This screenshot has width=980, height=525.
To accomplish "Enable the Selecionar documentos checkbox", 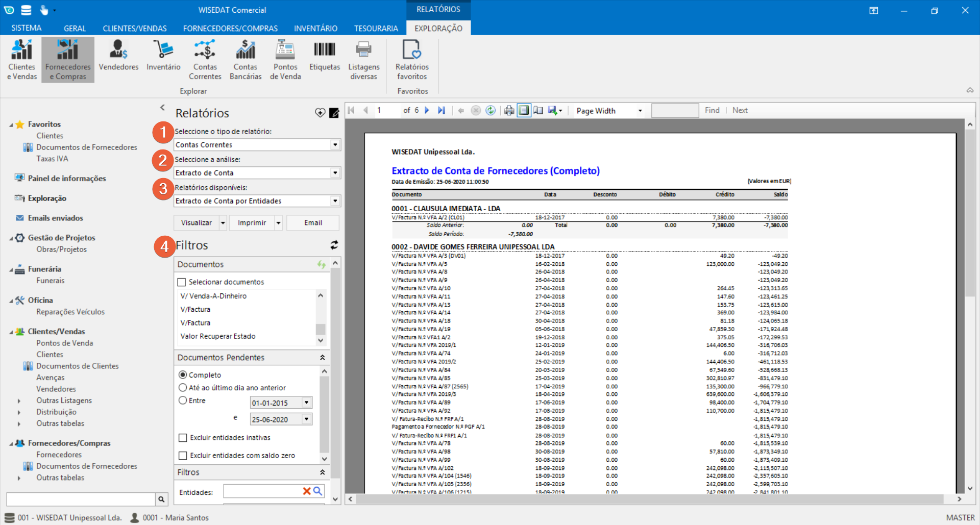I will tap(182, 282).
